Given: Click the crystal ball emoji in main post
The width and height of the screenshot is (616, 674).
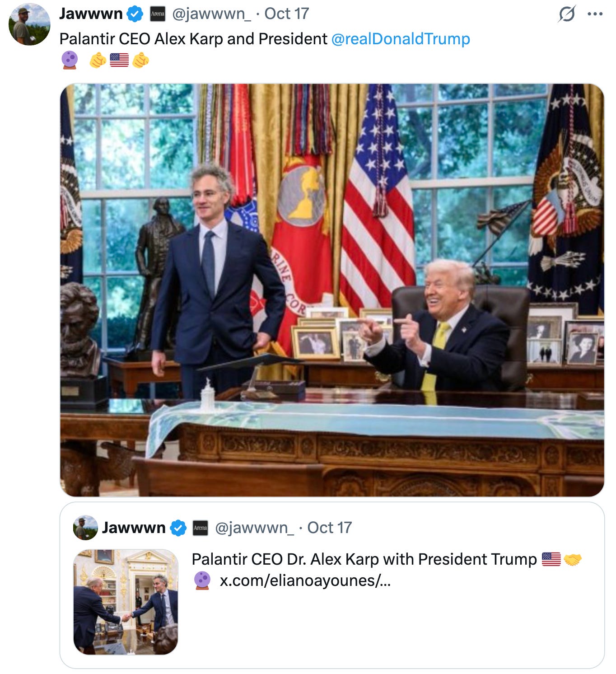Looking at the screenshot, I should click(x=70, y=60).
